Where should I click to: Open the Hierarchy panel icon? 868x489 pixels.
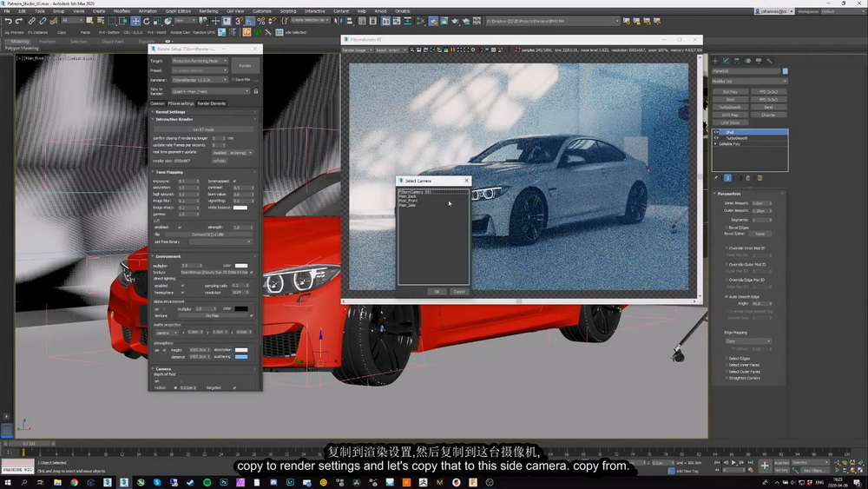click(737, 61)
